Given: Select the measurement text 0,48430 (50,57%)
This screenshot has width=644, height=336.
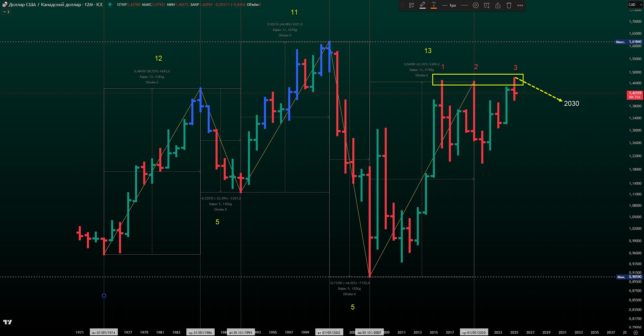Looking at the screenshot, I should tap(152, 71).
